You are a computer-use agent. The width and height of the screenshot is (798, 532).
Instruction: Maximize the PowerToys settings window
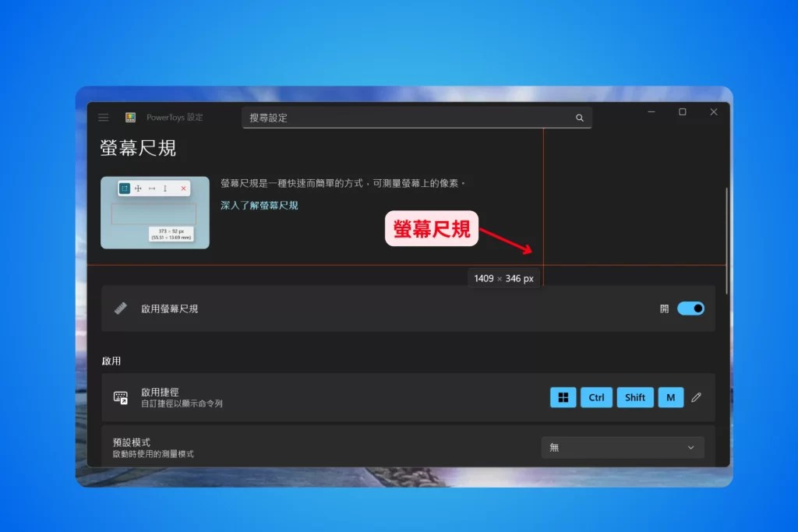click(682, 112)
